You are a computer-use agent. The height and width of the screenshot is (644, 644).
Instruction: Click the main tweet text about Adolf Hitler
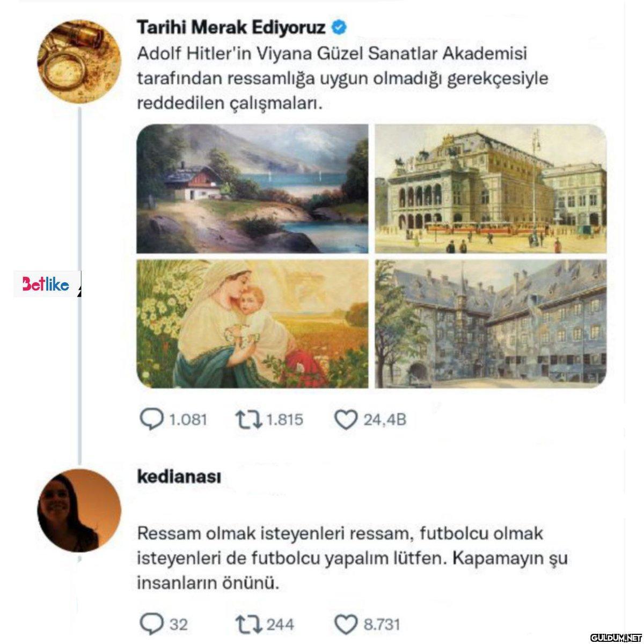pos(343,78)
